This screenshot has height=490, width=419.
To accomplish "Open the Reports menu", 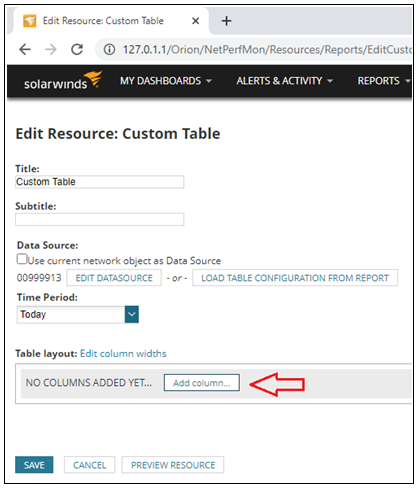I will pos(383,81).
